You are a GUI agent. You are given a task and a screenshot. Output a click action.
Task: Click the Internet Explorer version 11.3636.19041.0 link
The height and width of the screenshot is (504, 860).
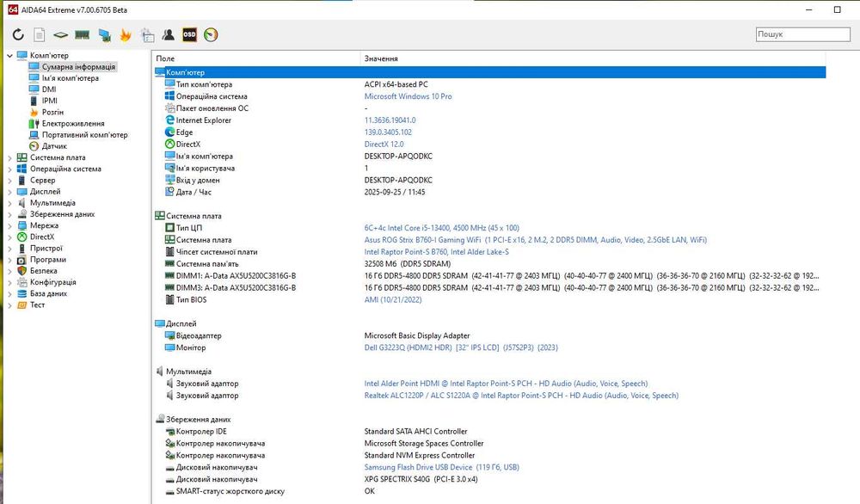390,120
